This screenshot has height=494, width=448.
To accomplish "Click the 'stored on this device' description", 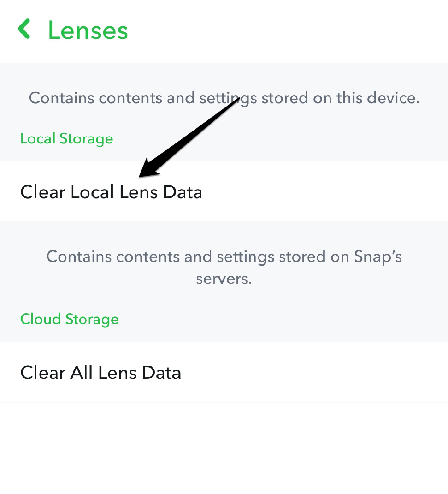I will click(224, 98).
